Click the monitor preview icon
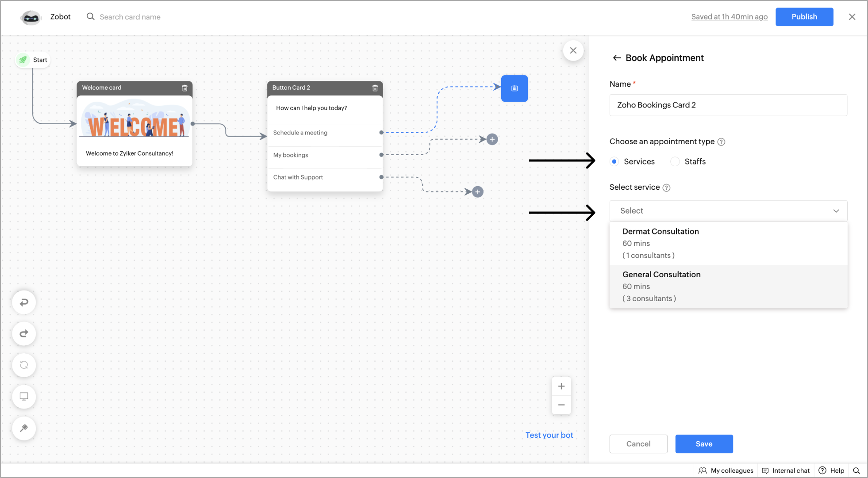 24,396
